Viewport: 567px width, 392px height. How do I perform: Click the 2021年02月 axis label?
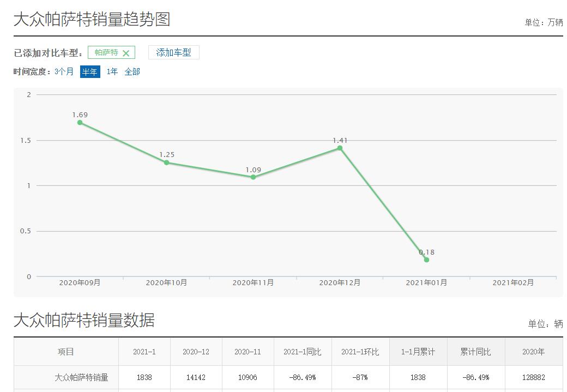point(513,282)
